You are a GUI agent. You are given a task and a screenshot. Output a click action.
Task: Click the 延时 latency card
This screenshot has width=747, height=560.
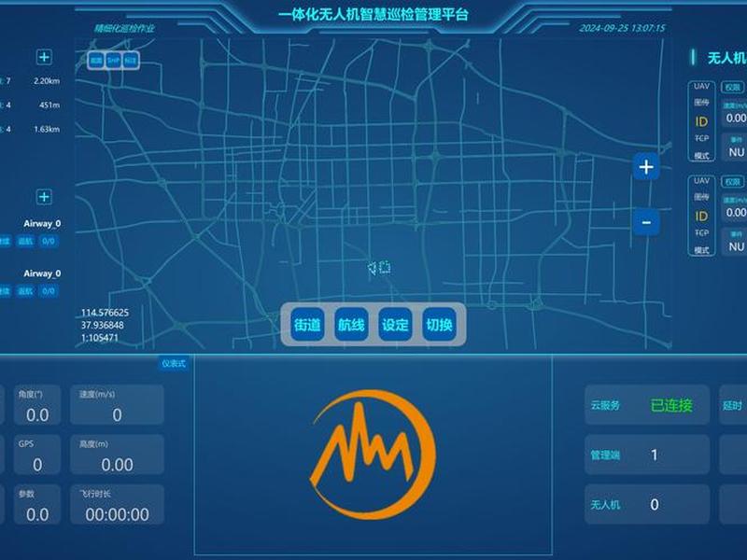(733, 405)
